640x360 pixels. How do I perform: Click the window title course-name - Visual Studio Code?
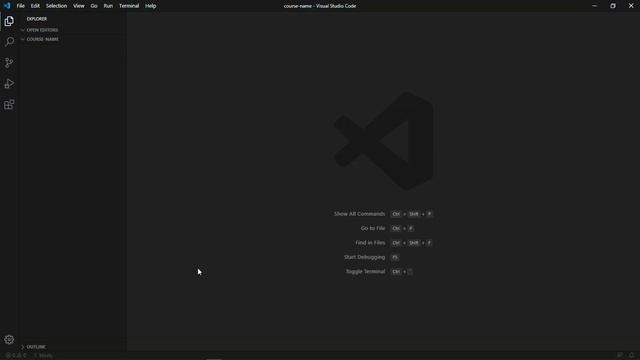coord(320,6)
